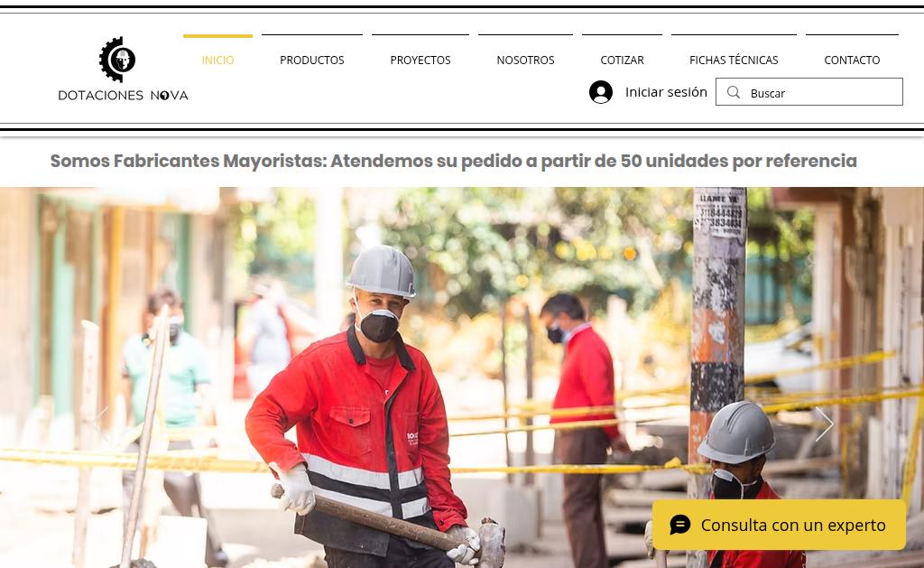Click the DOTACIONES NOVA logo text
The image size is (924, 568).
tap(123, 95)
